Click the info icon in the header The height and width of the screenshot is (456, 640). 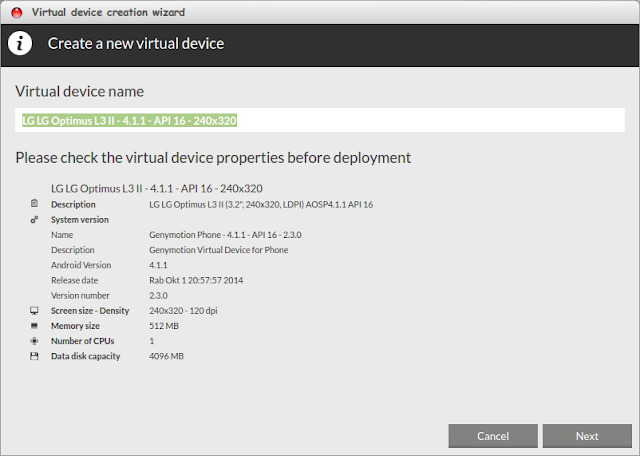click(20, 43)
